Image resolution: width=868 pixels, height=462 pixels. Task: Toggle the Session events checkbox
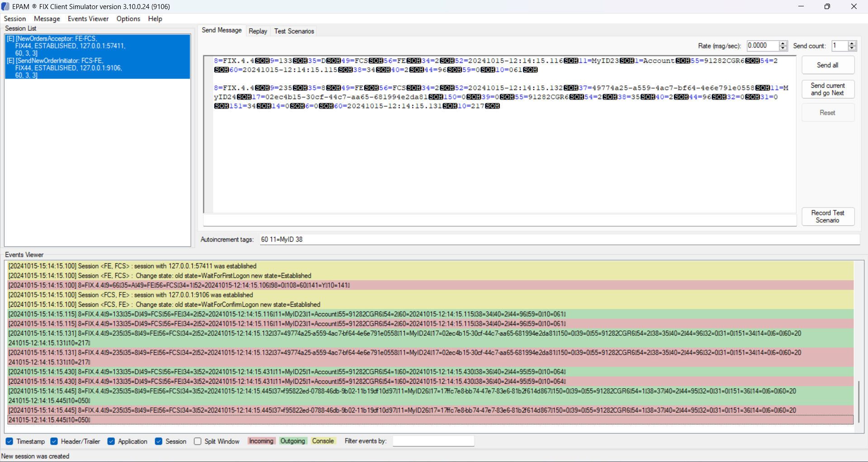[x=159, y=441]
